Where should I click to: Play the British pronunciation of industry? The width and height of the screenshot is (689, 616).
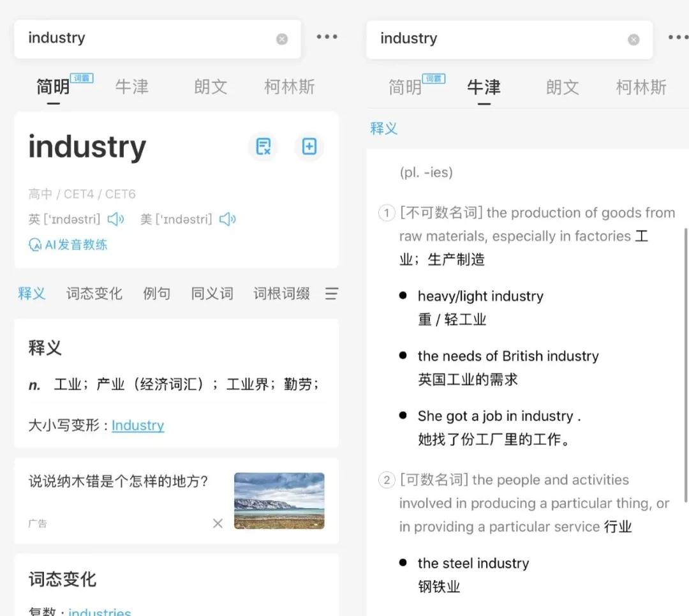point(116,219)
